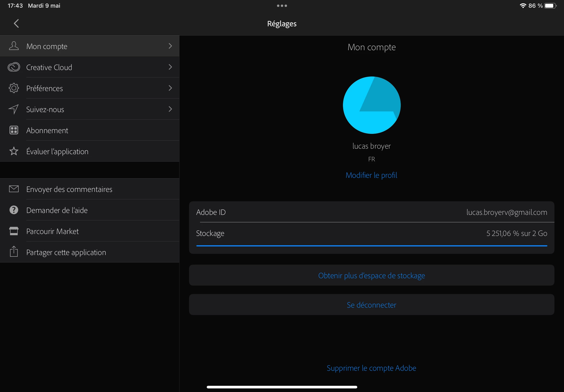Click the question mark help icon
The image size is (564, 392).
coord(14,210)
